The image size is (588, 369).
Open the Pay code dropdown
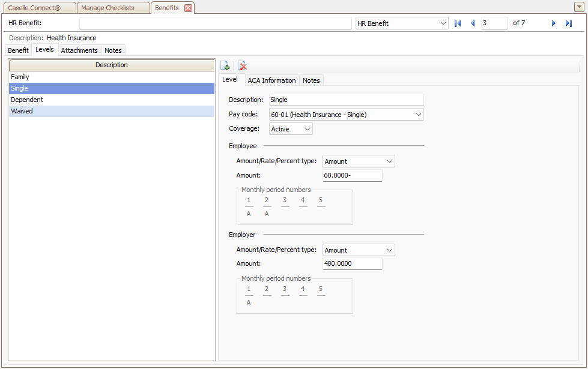click(x=418, y=115)
